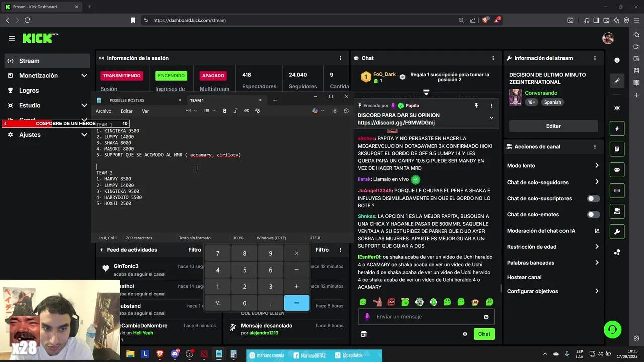Click Hostear canal

(x=524, y=277)
